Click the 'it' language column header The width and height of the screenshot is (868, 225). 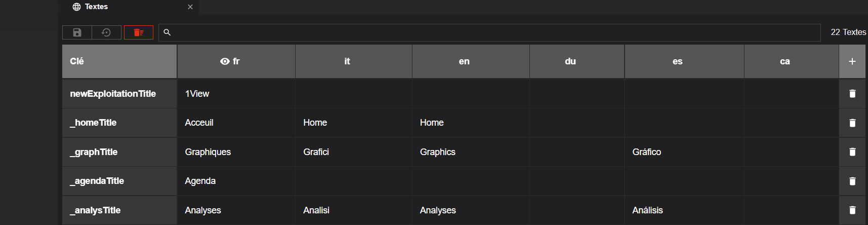(347, 61)
